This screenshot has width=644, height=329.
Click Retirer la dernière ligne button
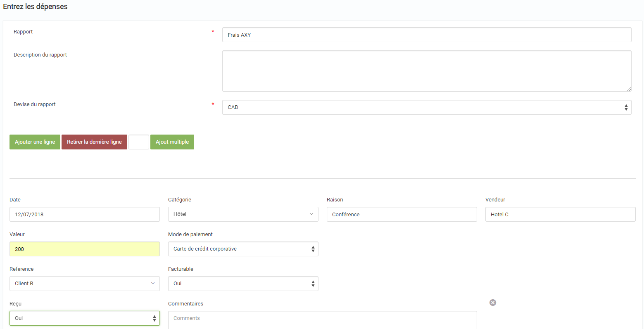[x=94, y=142]
